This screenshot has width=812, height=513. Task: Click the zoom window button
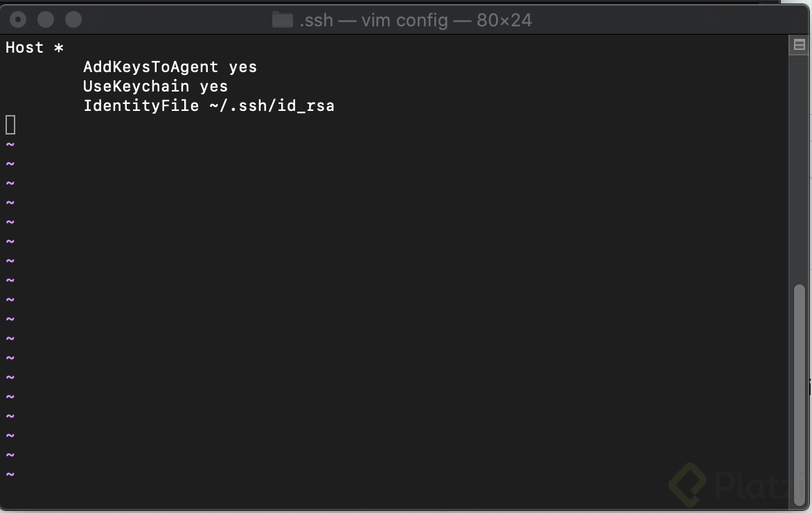coord(73,19)
